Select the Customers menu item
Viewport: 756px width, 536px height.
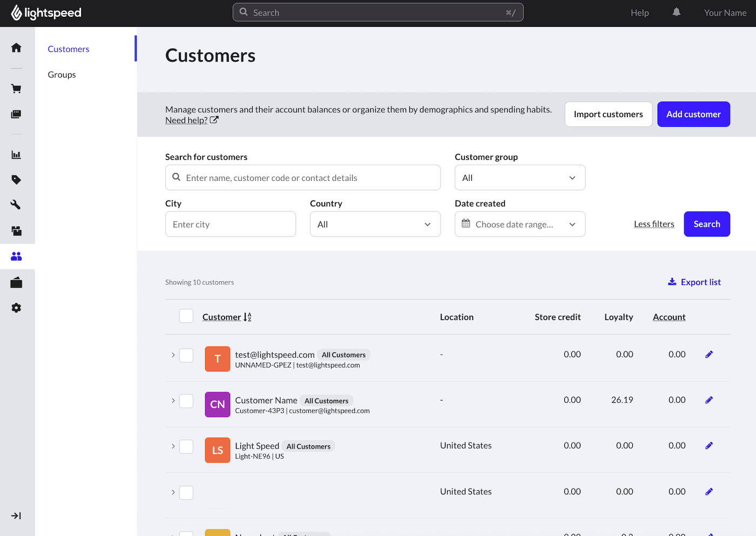pyautogui.click(x=69, y=49)
